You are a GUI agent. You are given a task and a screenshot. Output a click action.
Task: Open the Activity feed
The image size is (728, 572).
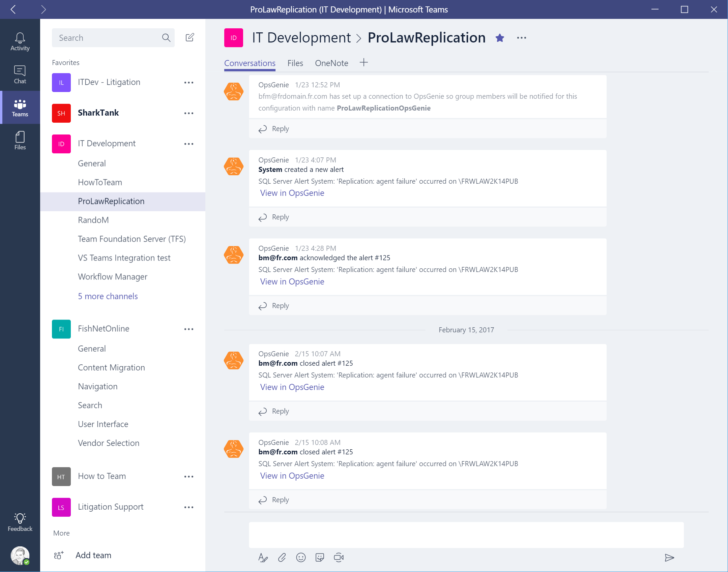pyautogui.click(x=20, y=42)
